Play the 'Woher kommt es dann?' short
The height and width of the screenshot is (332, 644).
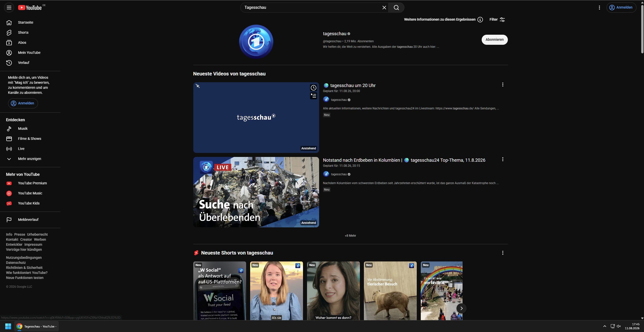(x=333, y=291)
